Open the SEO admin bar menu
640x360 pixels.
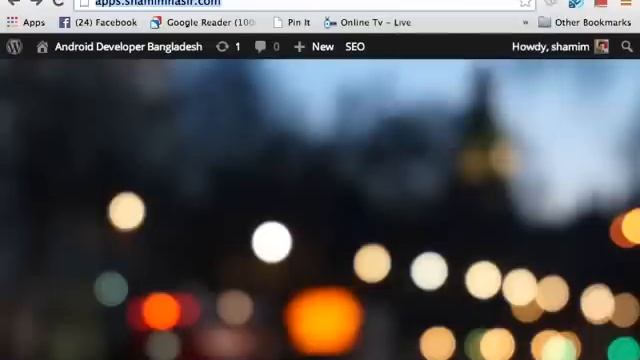click(x=355, y=47)
